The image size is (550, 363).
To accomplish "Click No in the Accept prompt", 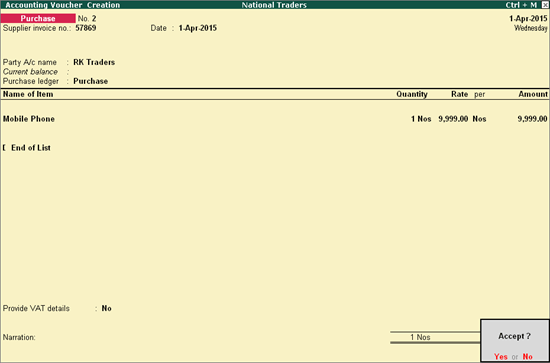I will pos(528,356).
